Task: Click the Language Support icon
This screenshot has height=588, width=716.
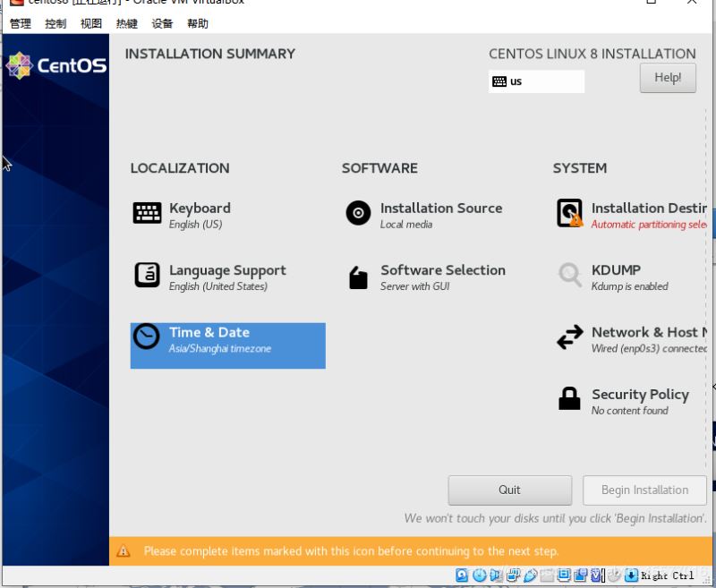Action: point(148,275)
